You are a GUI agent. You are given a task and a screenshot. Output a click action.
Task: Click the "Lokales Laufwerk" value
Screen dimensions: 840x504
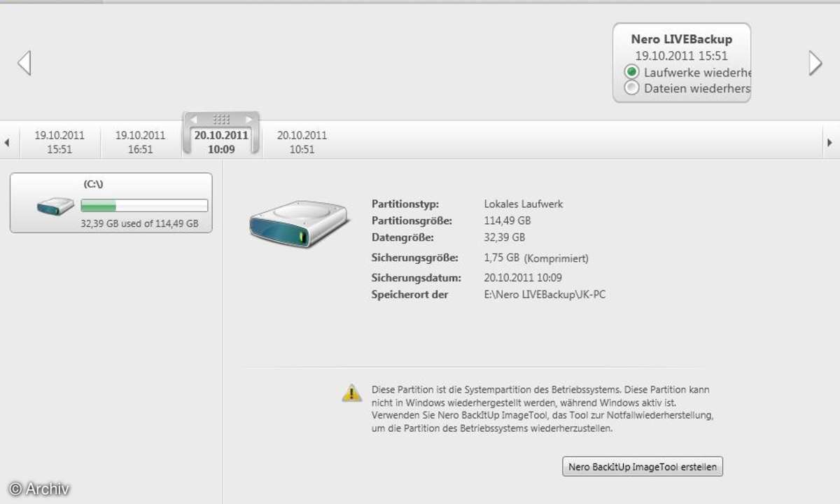(x=524, y=204)
